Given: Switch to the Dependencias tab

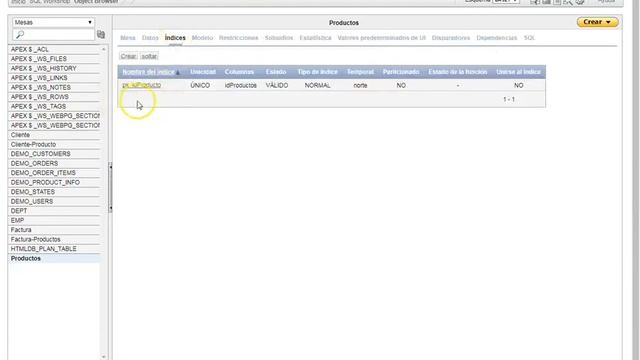Looking at the screenshot, I should coord(496,38).
